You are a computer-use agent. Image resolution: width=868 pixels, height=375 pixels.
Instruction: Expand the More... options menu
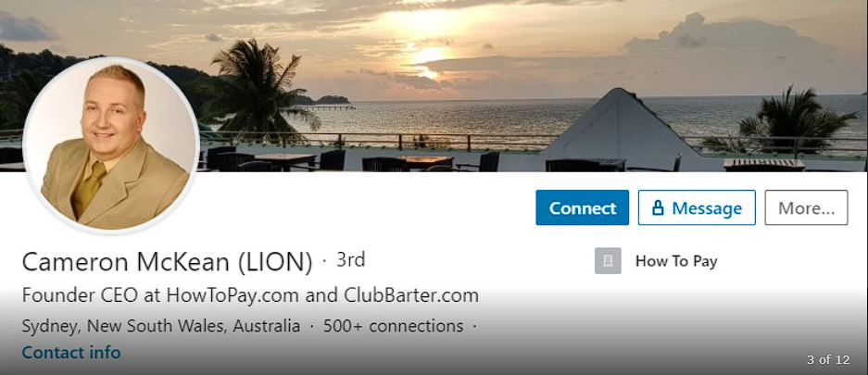point(806,207)
